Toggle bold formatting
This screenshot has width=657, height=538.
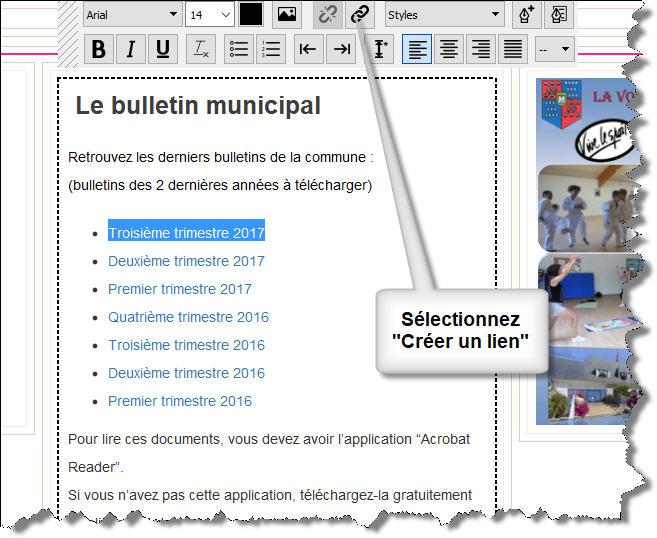[x=98, y=49]
